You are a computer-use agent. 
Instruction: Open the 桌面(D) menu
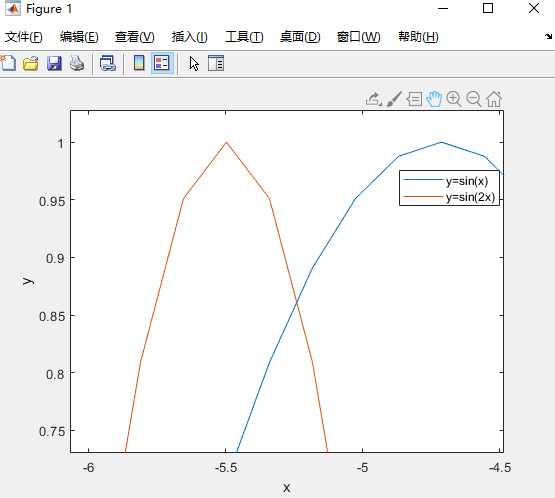pyautogui.click(x=300, y=37)
